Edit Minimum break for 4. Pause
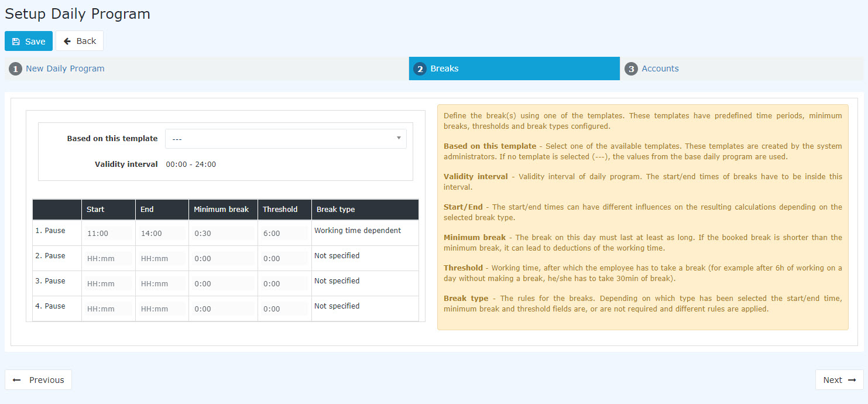The image size is (868, 404). 223,309
